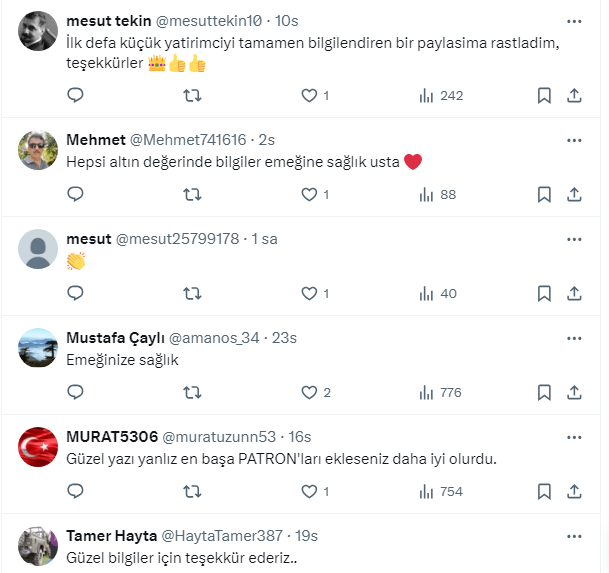
Task: Share Mehmet's tweet
Action: click(x=575, y=195)
